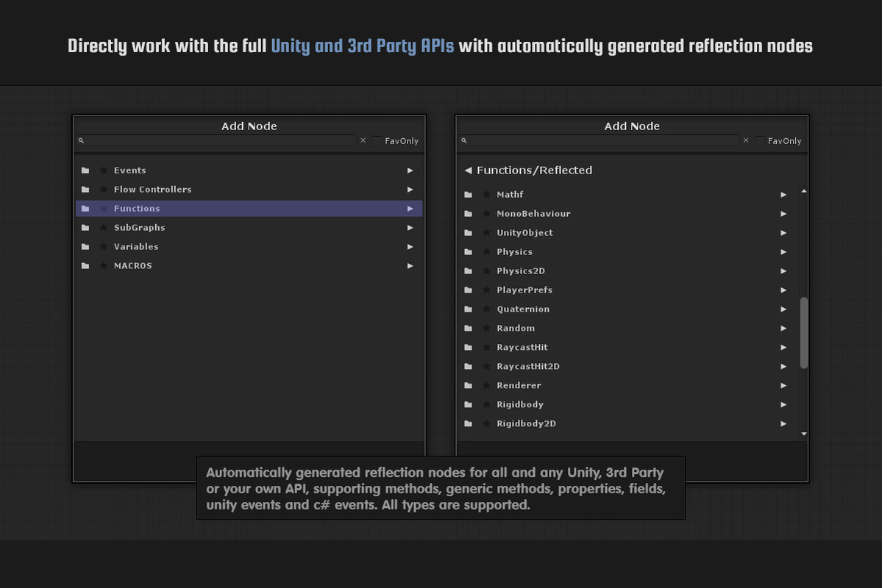Viewport: 882px width, 588px height.
Task: Open the MonoBehaviour folder
Action: (627, 214)
